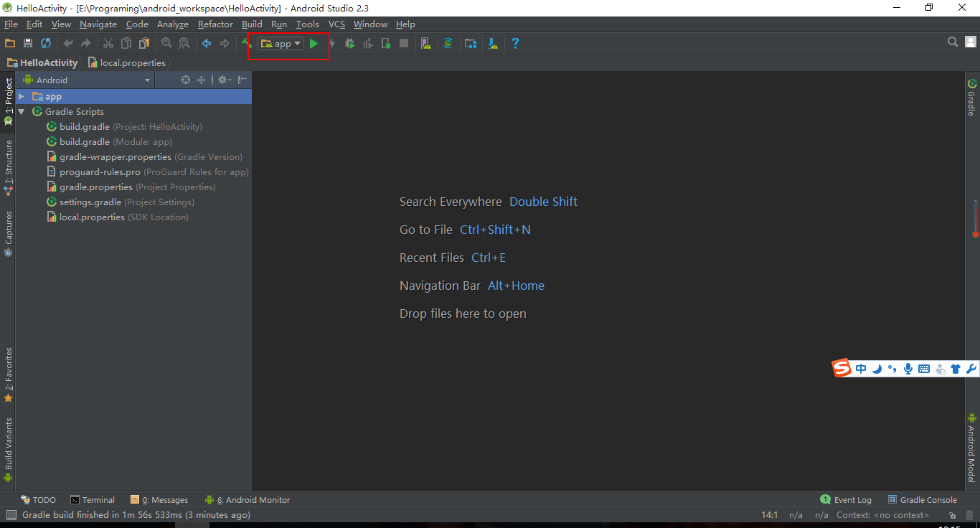Open the SDK Manager icon
The height and width of the screenshot is (528, 980).
(493, 44)
